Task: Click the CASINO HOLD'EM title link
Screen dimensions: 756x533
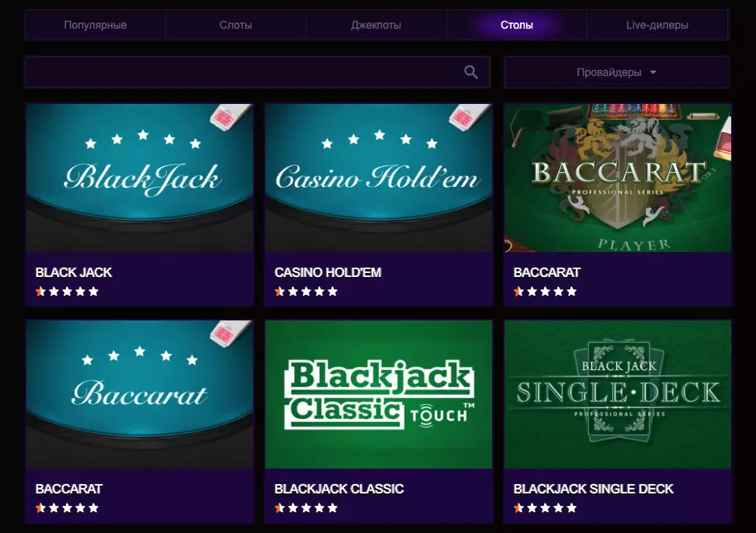Action: pos(328,272)
